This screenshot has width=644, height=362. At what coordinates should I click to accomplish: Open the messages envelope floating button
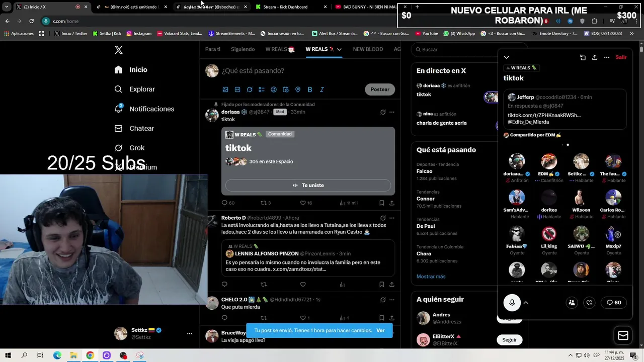coord(623,336)
